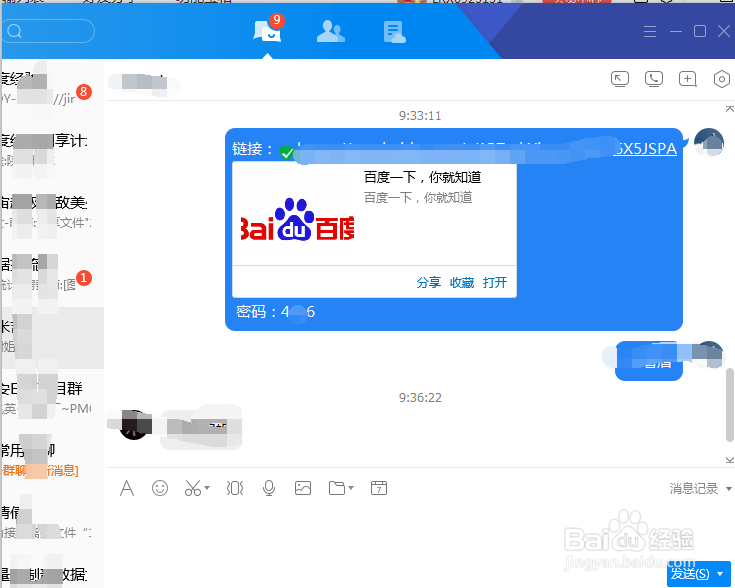This screenshot has height=588, width=735.
Task: Click the 百度一下，你就知道 card title
Action: (422, 177)
